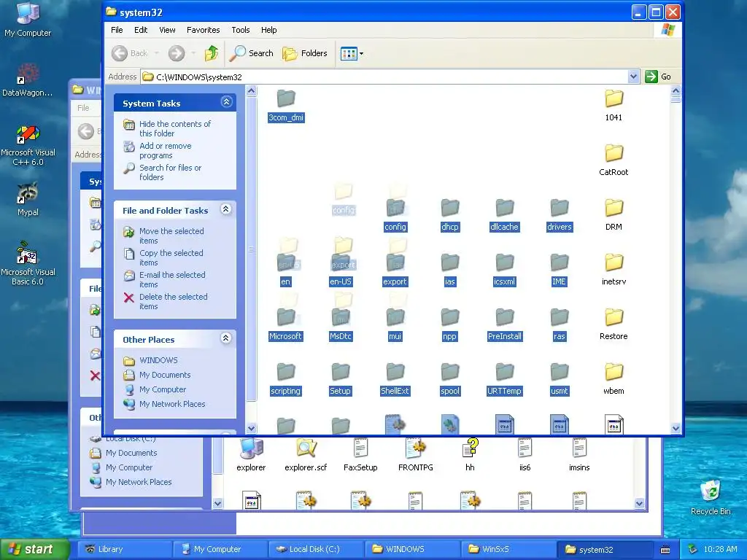Image resolution: width=747 pixels, height=560 pixels.
Task: Open the 1041 folder
Action: tap(614, 106)
